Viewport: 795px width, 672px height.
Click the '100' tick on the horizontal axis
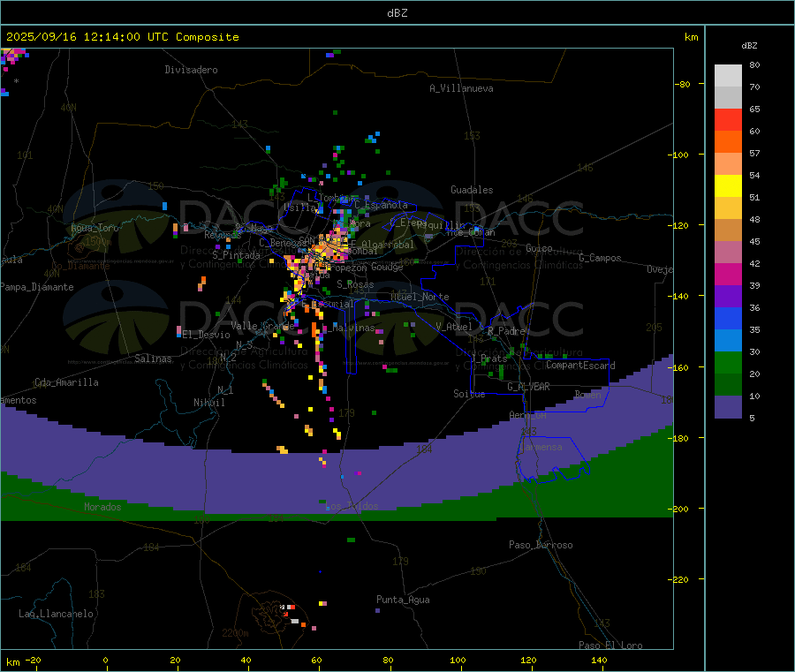(458, 660)
